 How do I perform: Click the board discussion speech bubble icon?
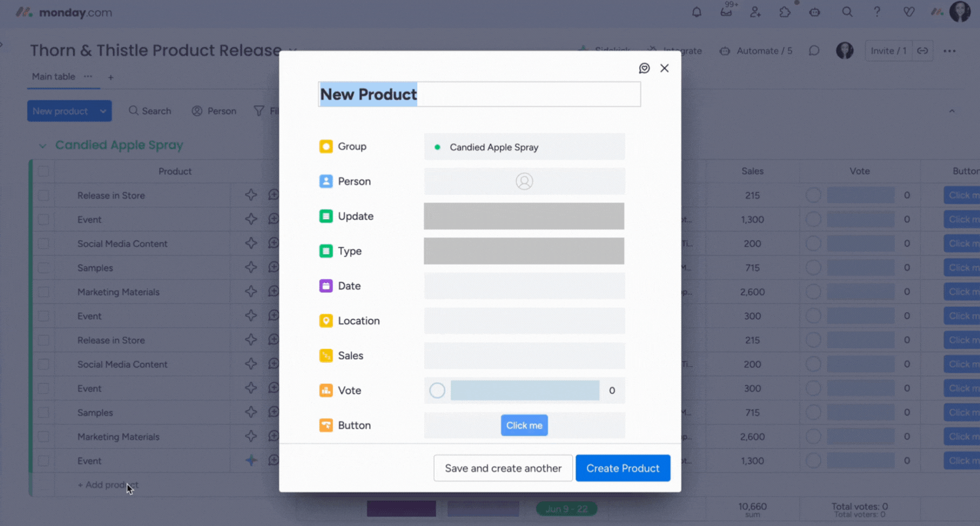[x=814, y=51]
